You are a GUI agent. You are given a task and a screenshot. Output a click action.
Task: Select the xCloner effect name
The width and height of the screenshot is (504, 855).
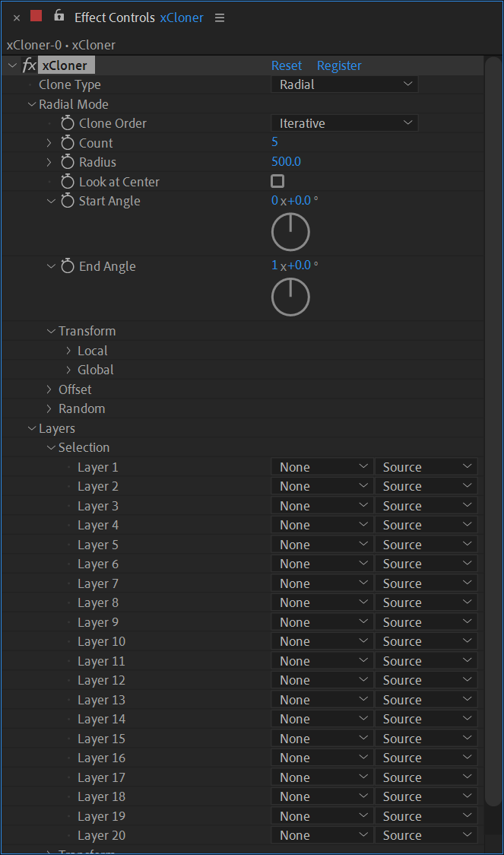(65, 65)
